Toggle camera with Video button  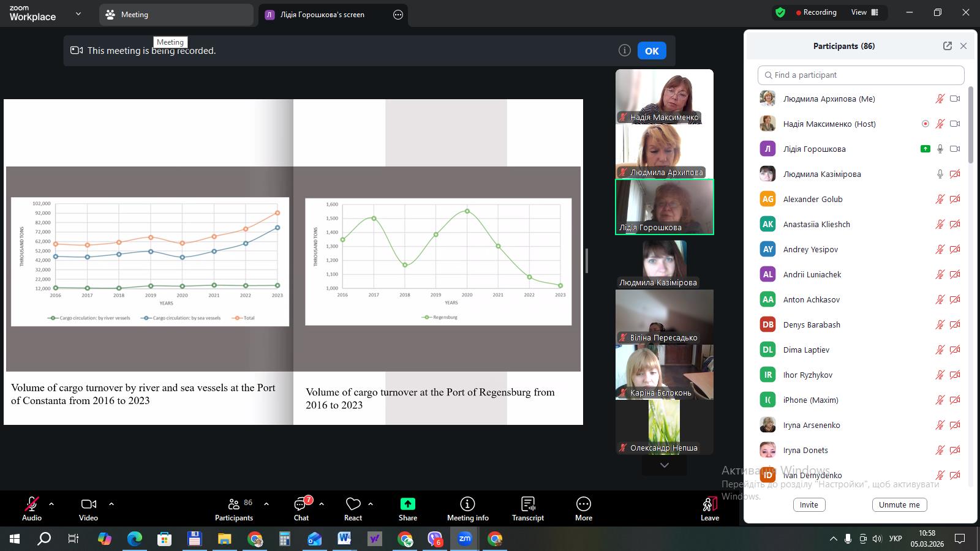click(88, 504)
